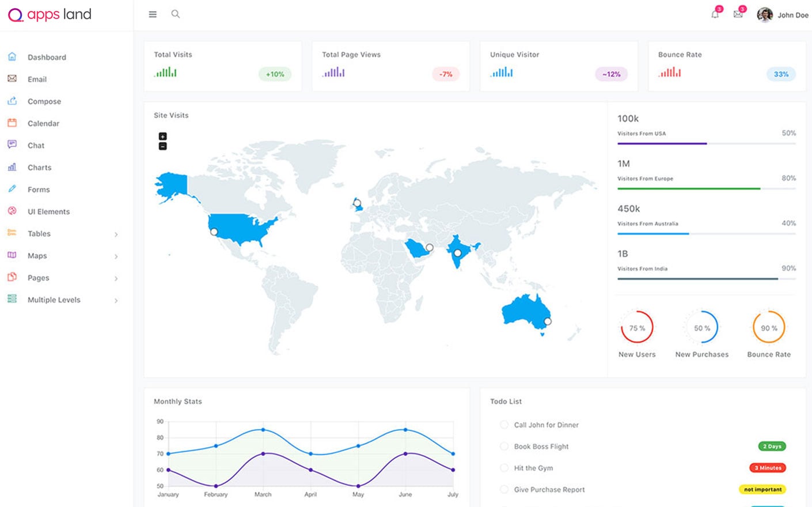Screen dimensions: 812x507
Task: Open the Calendar from sidebar
Action: (43, 123)
